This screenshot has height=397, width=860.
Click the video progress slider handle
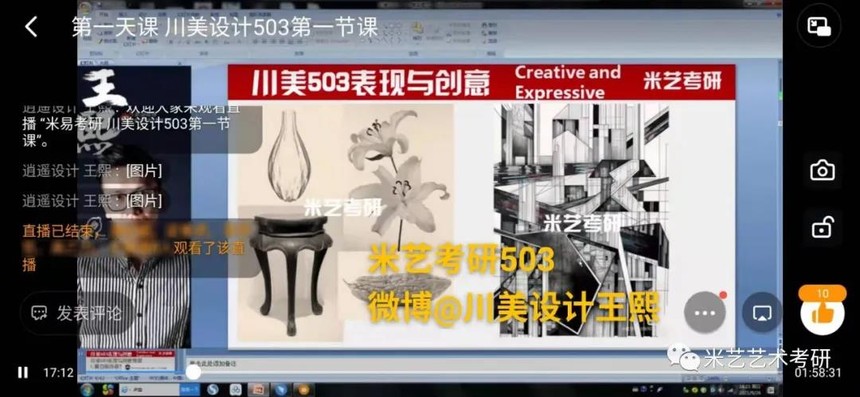(x=193, y=372)
